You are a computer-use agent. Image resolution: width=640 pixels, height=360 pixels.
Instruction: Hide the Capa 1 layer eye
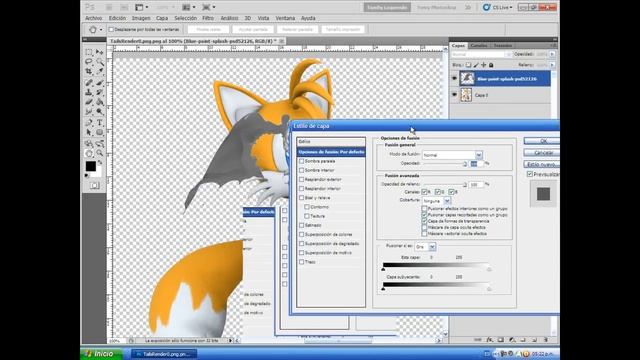[x=454, y=95]
